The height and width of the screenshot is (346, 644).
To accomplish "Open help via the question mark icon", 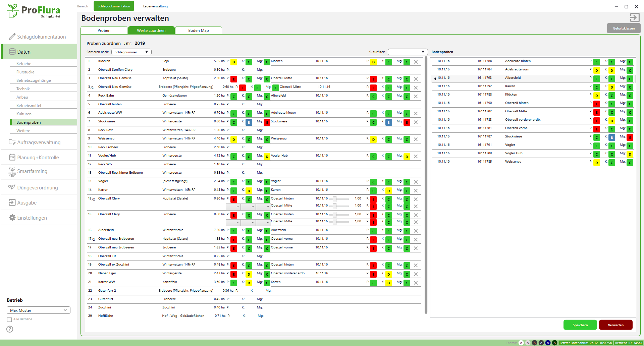I will click(10, 329).
